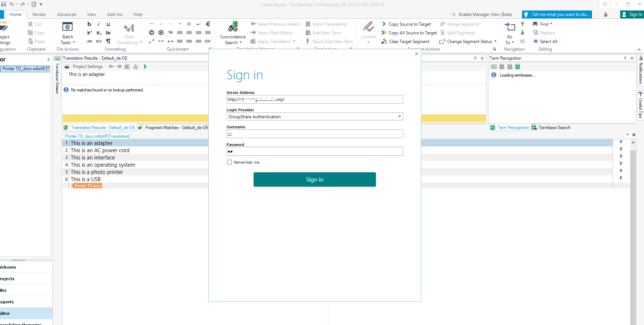Image resolution: width=644 pixels, height=325 pixels.
Task: Pin the Term Recognition panel
Action: tap(625, 58)
